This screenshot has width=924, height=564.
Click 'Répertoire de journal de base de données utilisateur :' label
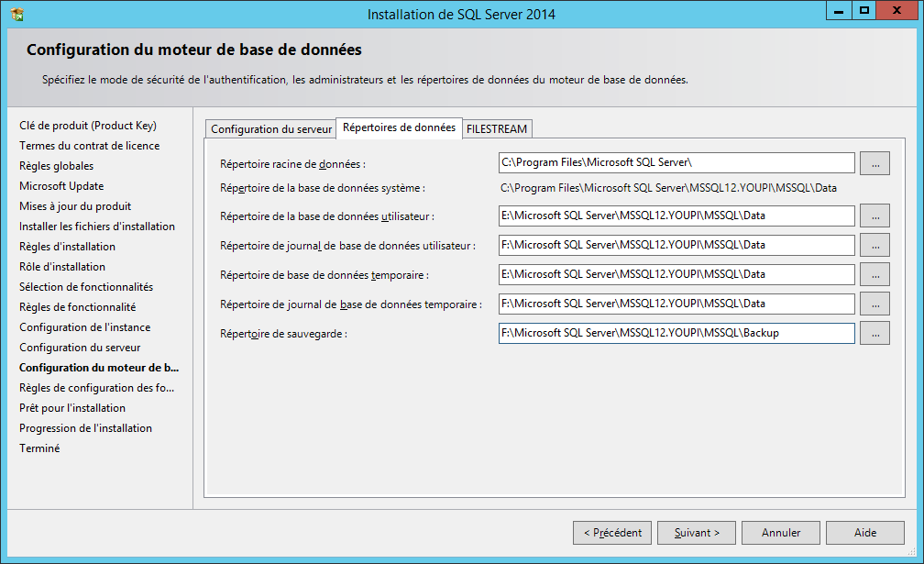(x=347, y=246)
